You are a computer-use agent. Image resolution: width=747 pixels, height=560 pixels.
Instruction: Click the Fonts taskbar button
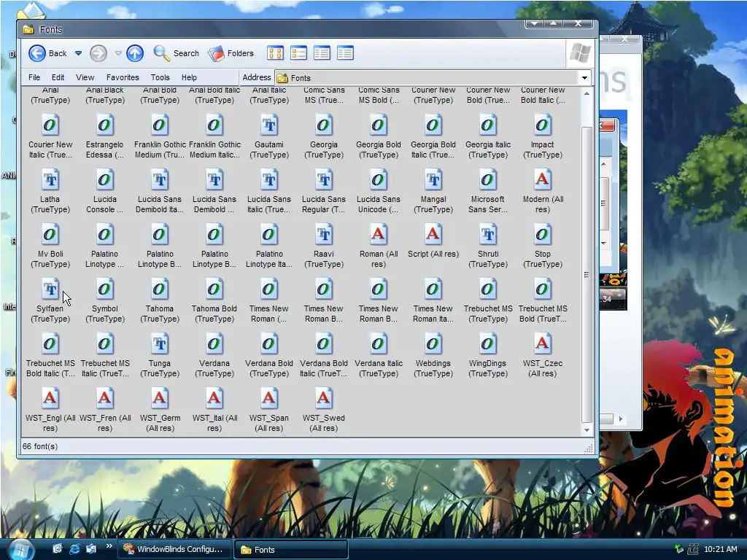pyautogui.click(x=291, y=550)
